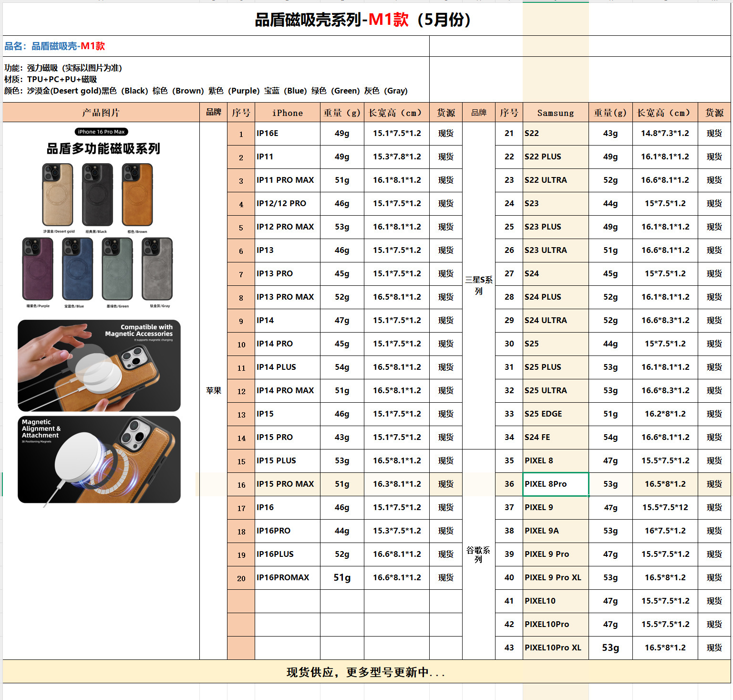
Task: Select the IP12/12 PRO cell
Action: (288, 204)
